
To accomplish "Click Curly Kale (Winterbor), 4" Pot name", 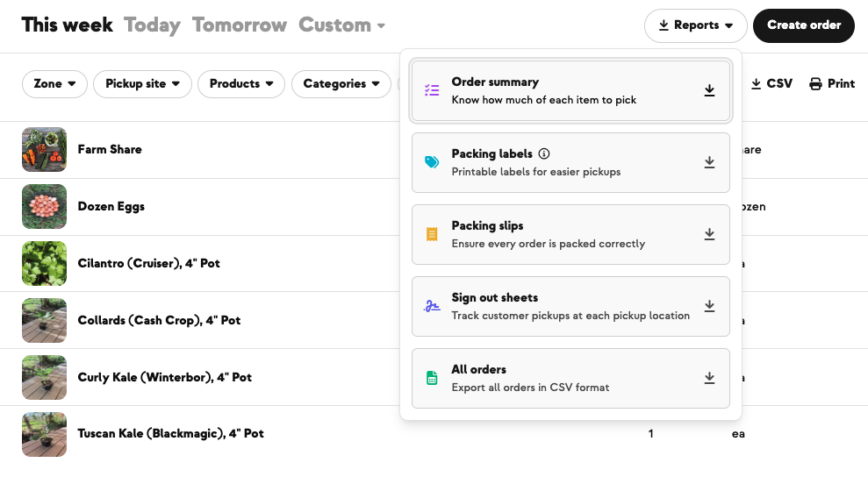I will [164, 377].
